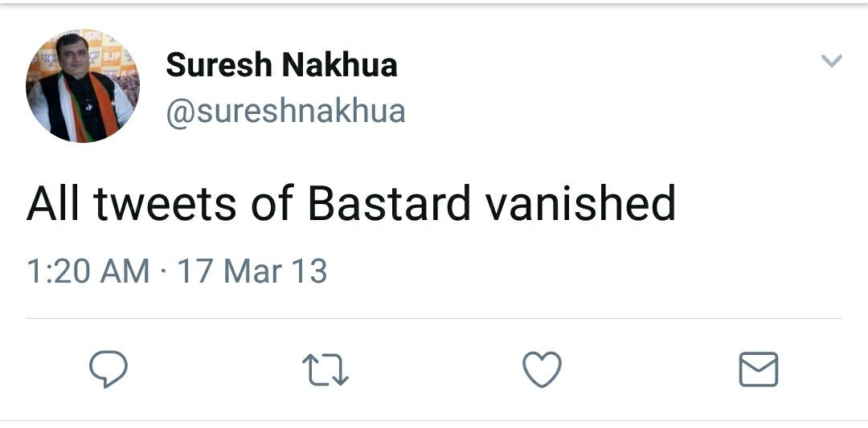Open Suresh Nakhua's profile picture
868x428 pixels.
[x=83, y=86]
